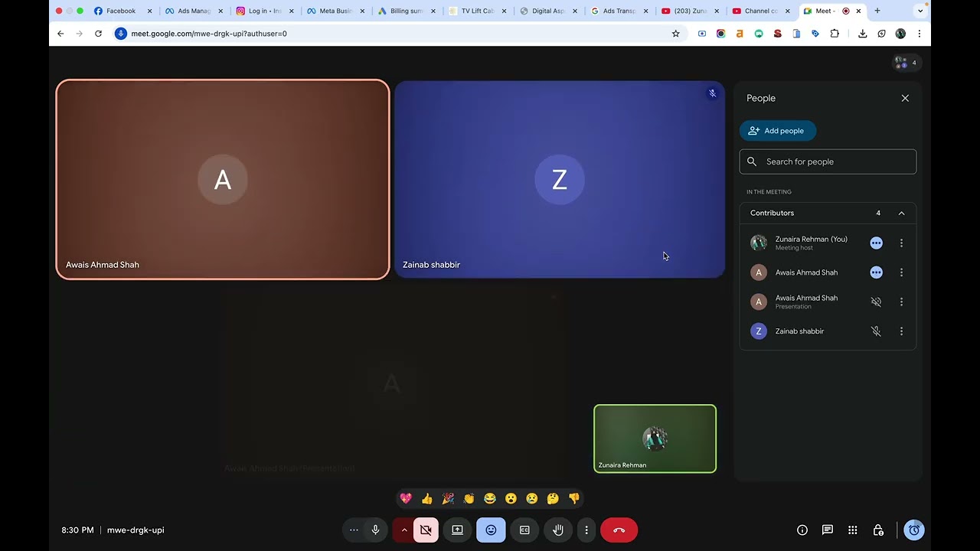Switch to the Ads Transparency tab
Screen dimensions: 980x551
pos(619,11)
